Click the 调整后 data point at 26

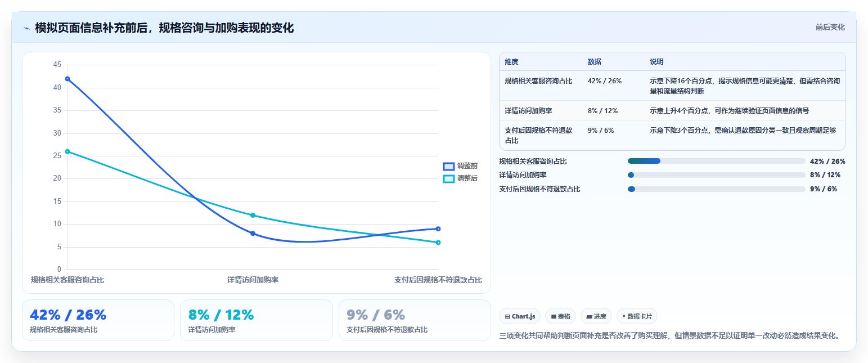pos(68,151)
